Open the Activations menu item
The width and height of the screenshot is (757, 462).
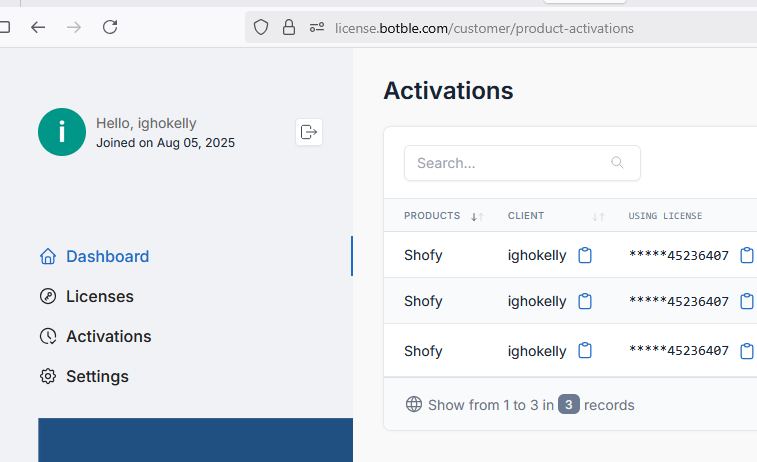click(109, 336)
